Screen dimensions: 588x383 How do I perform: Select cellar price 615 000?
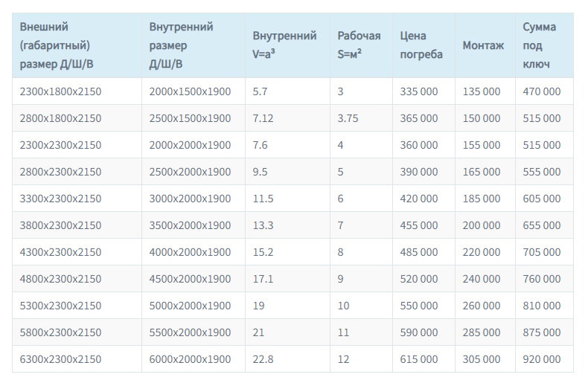(419, 359)
